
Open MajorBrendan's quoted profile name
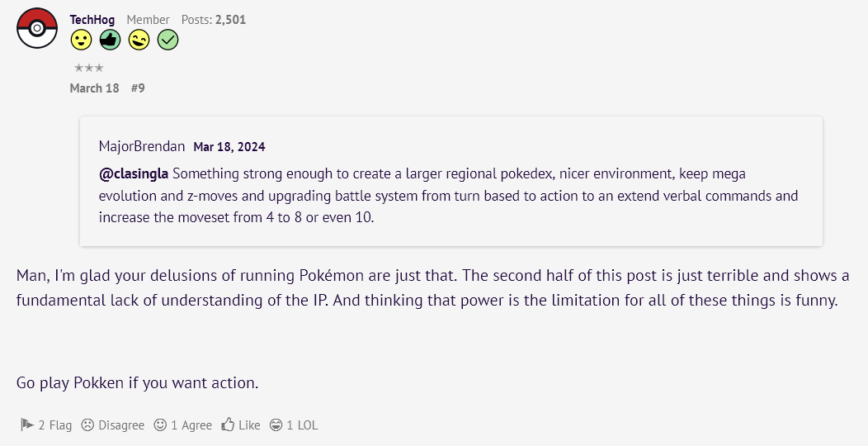[x=142, y=146]
